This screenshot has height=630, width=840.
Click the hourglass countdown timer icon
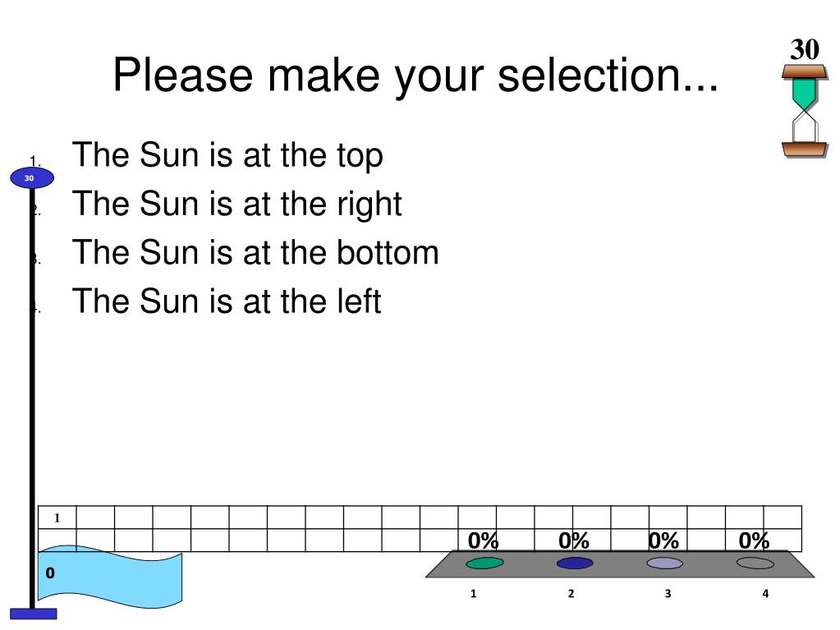[x=805, y=112]
